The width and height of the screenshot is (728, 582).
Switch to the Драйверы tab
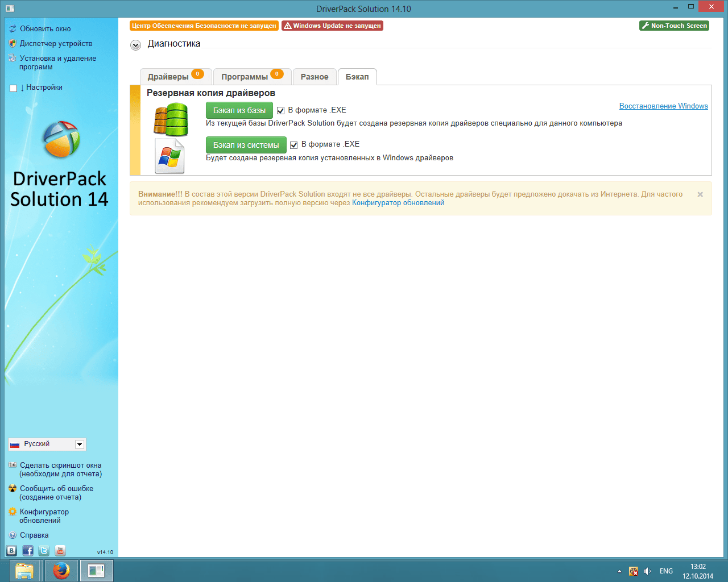point(176,76)
